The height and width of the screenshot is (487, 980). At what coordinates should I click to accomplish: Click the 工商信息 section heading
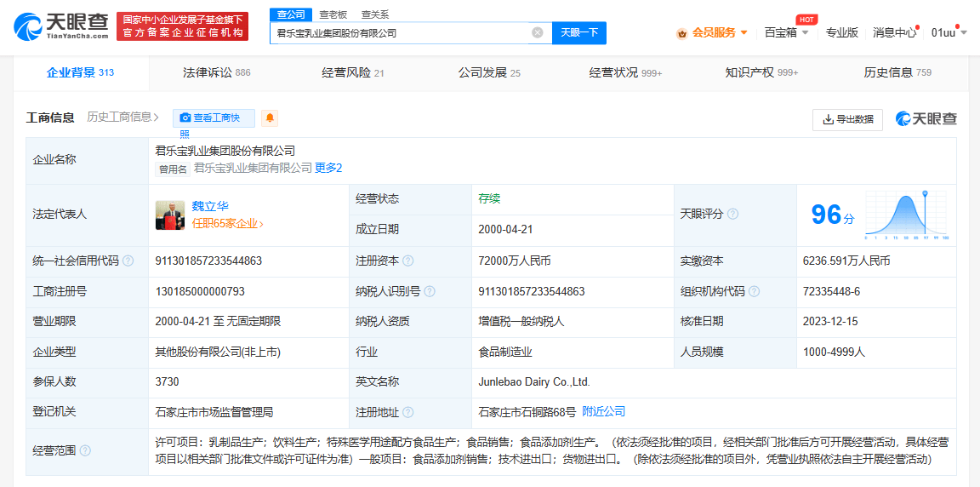point(50,117)
